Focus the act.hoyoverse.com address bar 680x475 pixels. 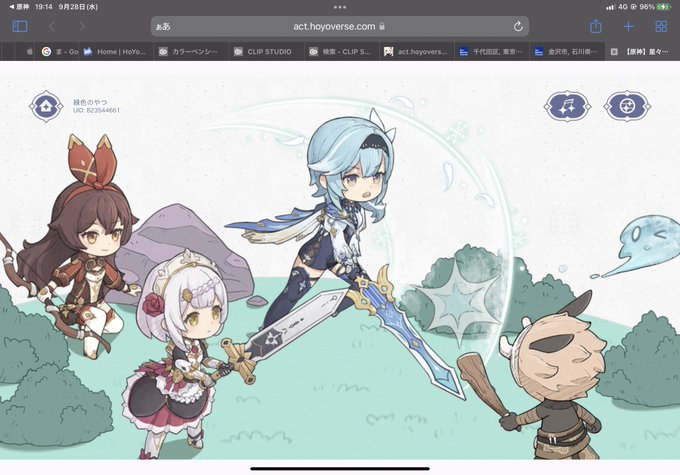[x=340, y=26]
